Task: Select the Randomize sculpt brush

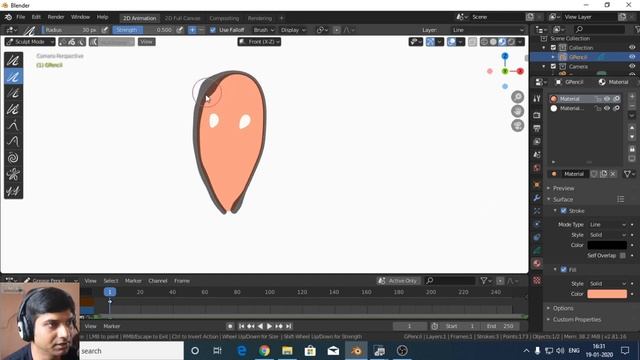Action: (13, 109)
